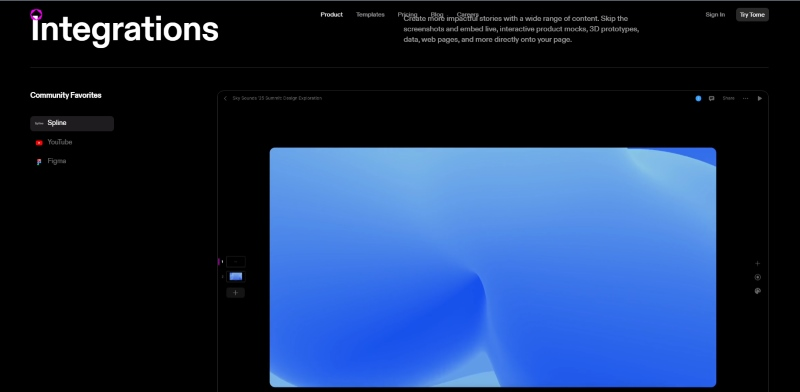Click the record circle icon
Image resolution: width=800 pixels, height=392 pixels.
(x=757, y=277)
